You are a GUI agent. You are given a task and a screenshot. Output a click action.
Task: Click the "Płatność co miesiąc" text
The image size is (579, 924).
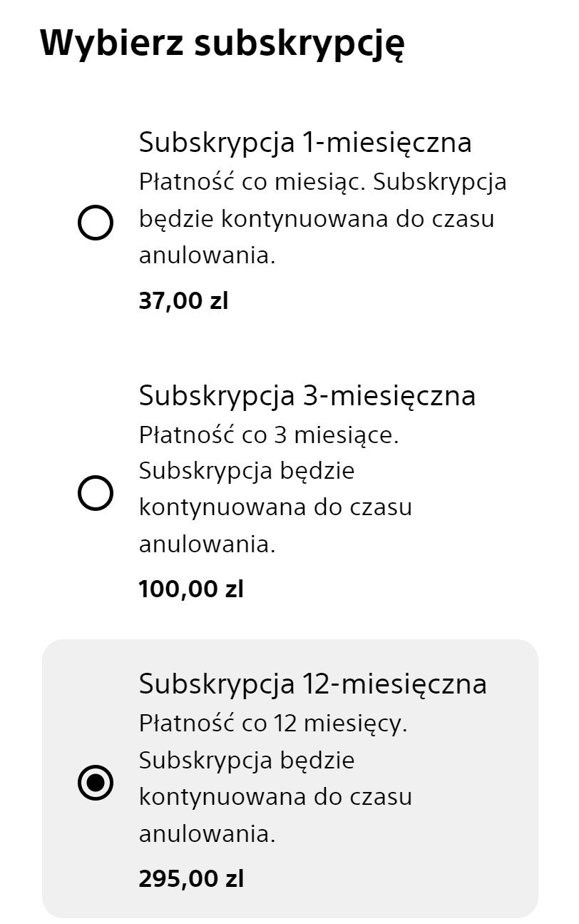coord(252,182)
